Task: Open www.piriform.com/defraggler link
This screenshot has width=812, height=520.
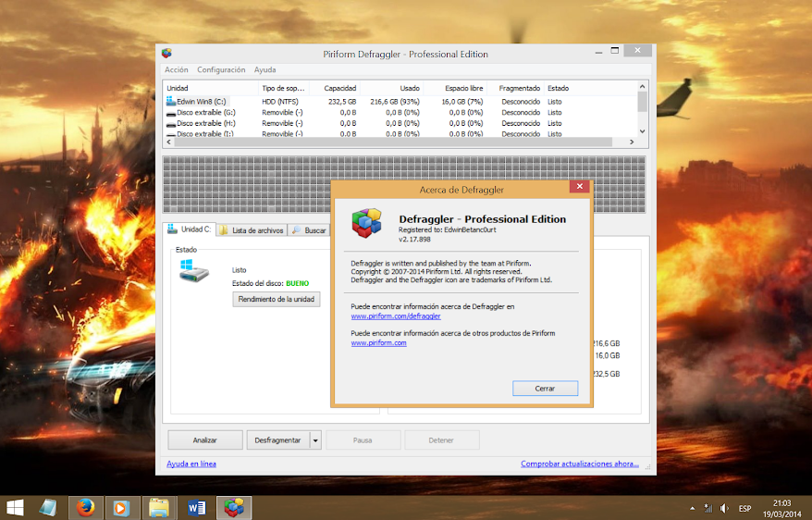Action: (396, 316)
